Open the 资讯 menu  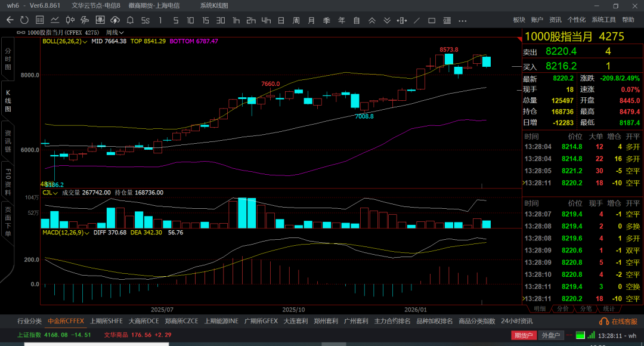click(555, 20)
